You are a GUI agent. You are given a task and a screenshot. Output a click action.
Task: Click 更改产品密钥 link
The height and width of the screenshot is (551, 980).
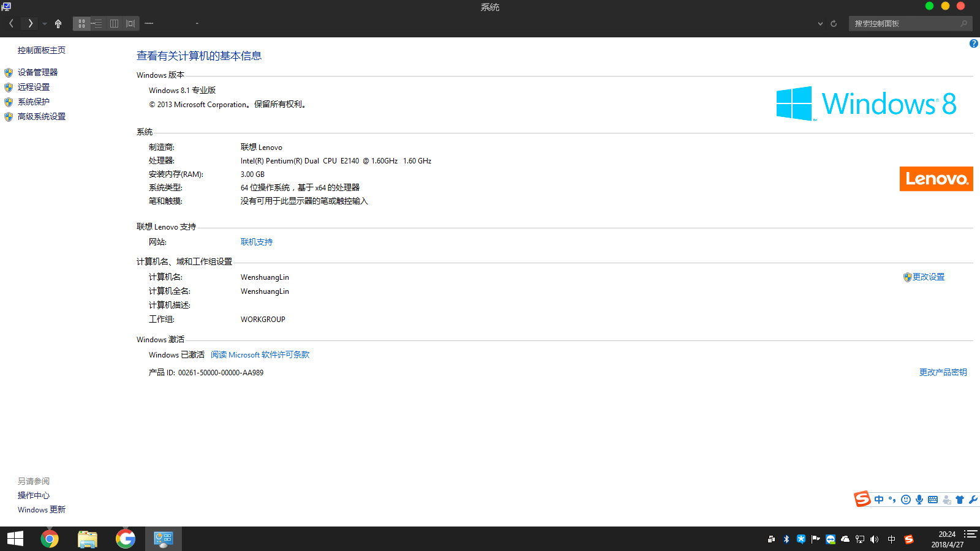pos(943,372)
